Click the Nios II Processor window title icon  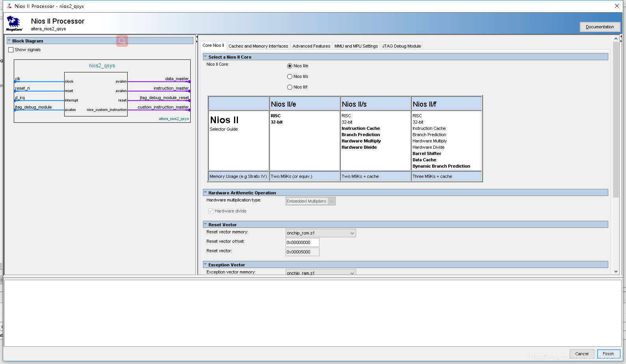[x=9, y=6]
